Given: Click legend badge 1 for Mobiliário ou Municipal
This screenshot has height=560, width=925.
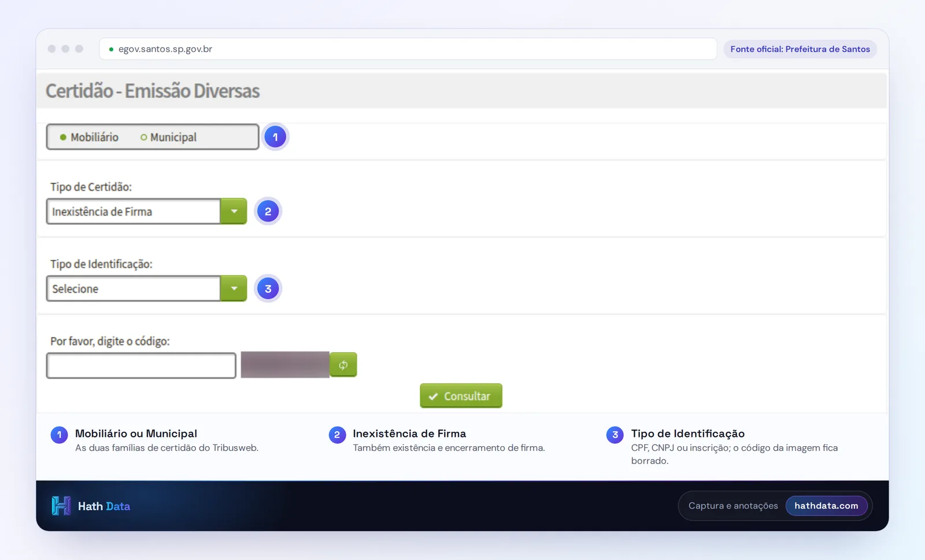Looking at the screenshot, I should (59, 435).
